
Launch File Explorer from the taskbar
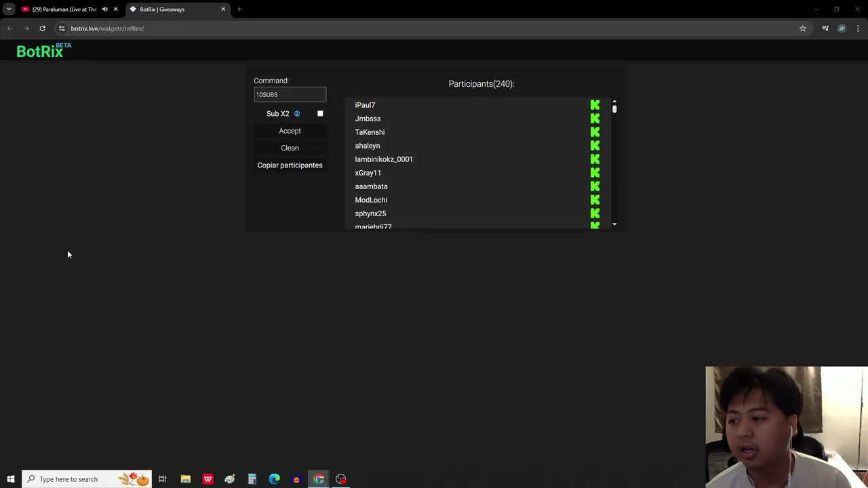pyautogui.click(x=185, y=479)
